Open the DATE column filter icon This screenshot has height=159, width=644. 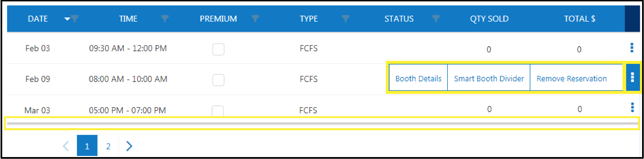[75, 19]
